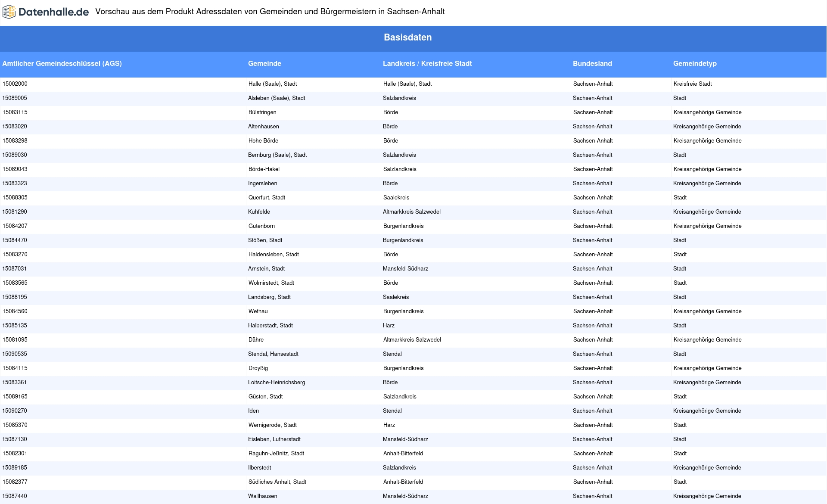Viewport: 827px width, 504px height.
Task: Click the Wethau cell
Action: [258, 311]
